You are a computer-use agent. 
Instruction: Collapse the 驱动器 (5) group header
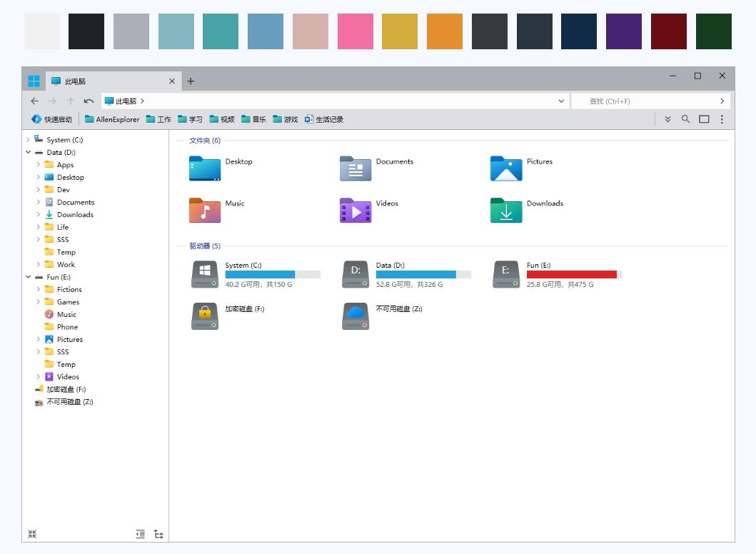(205, 246)
